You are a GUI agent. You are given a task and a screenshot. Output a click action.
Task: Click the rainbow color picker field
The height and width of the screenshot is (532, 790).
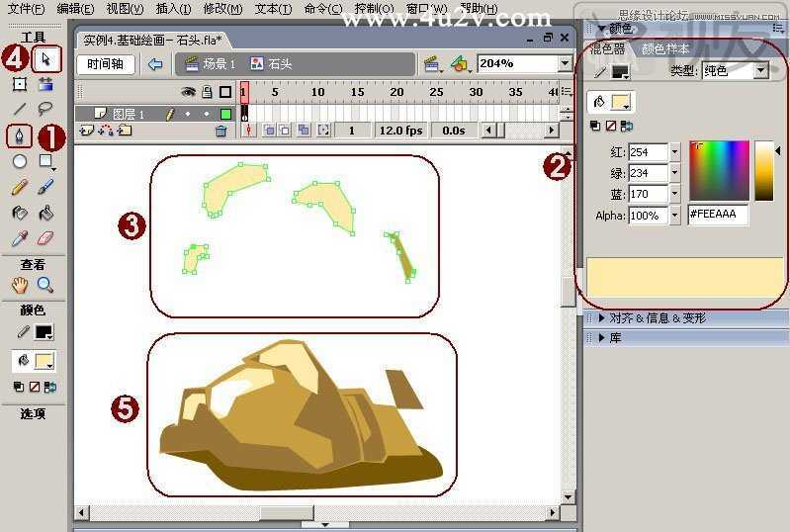(x=719, y=170)
